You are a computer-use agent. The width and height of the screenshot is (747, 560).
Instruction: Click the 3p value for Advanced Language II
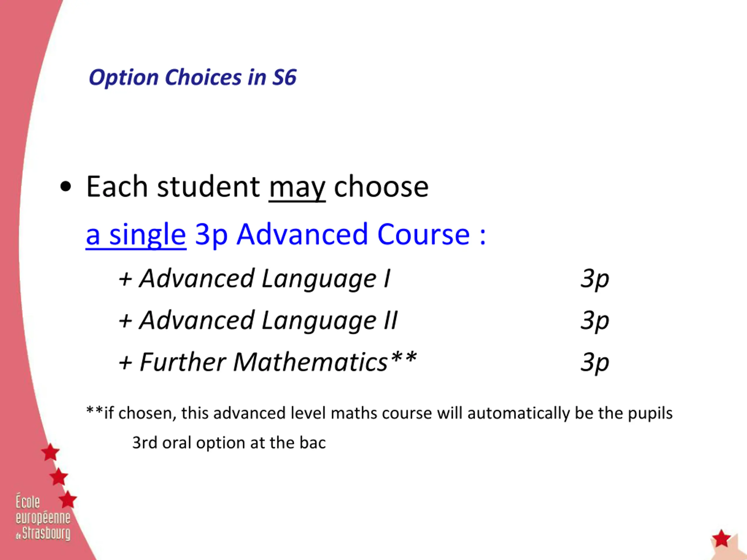(x=595, y=321)
